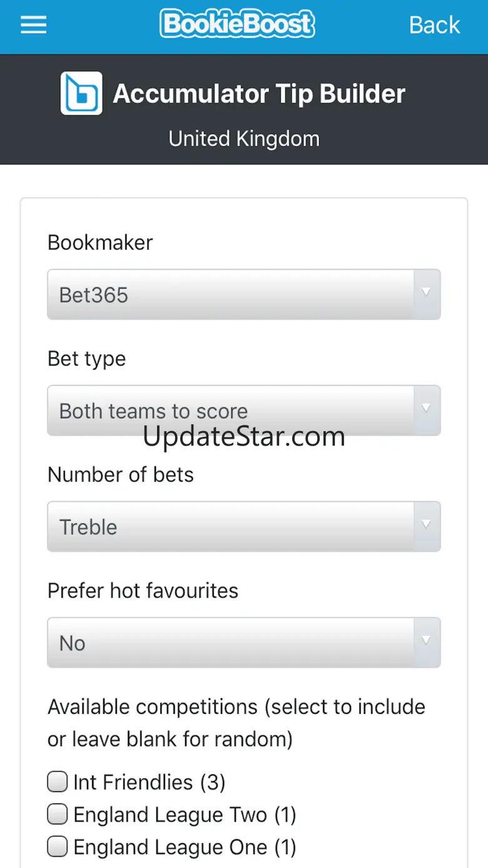Select the England League Two (1) label
Screen dimensions: 488x868
click(185, 815)
